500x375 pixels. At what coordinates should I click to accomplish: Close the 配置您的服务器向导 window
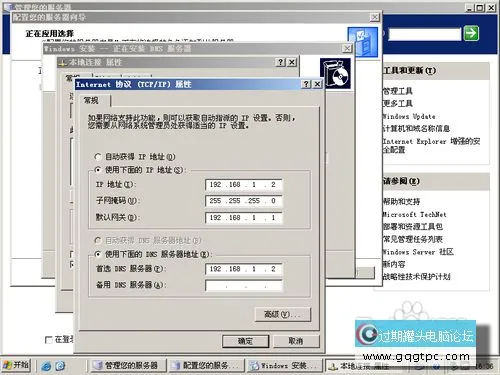tap(375, 17)
